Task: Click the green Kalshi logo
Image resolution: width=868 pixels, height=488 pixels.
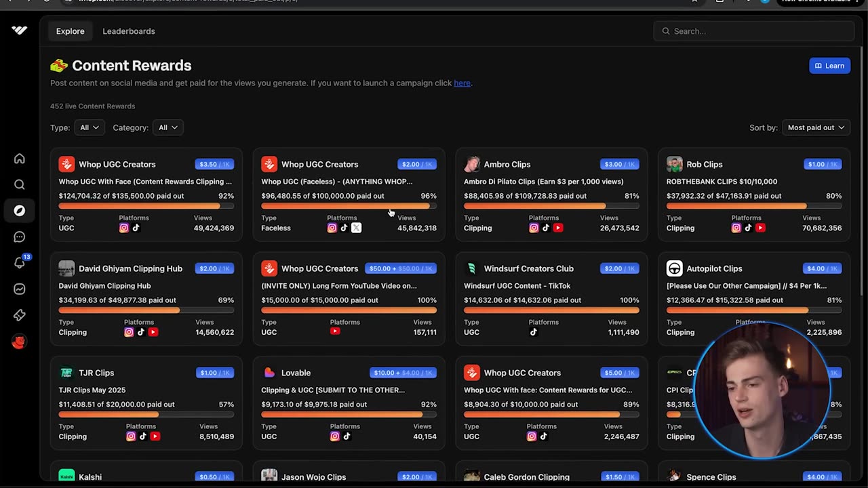Action: pos(66,476)
